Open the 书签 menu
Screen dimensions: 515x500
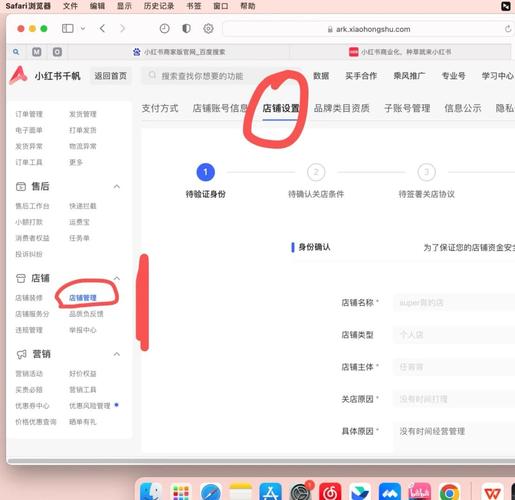coord(194,6)
